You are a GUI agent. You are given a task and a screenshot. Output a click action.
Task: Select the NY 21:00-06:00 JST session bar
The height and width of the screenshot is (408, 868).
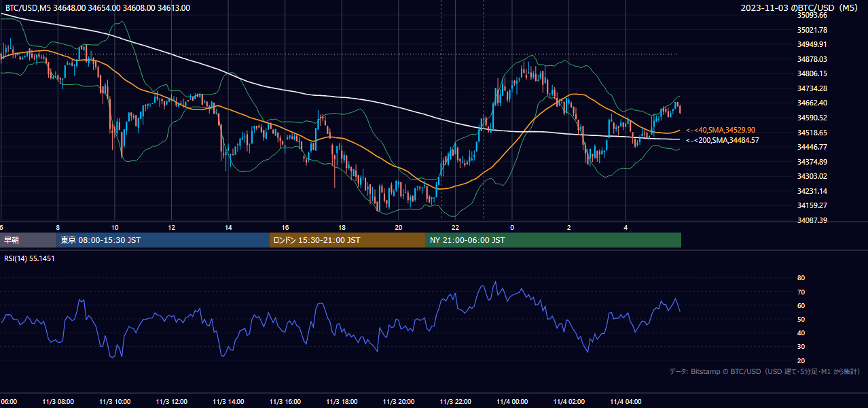[554, 240]
